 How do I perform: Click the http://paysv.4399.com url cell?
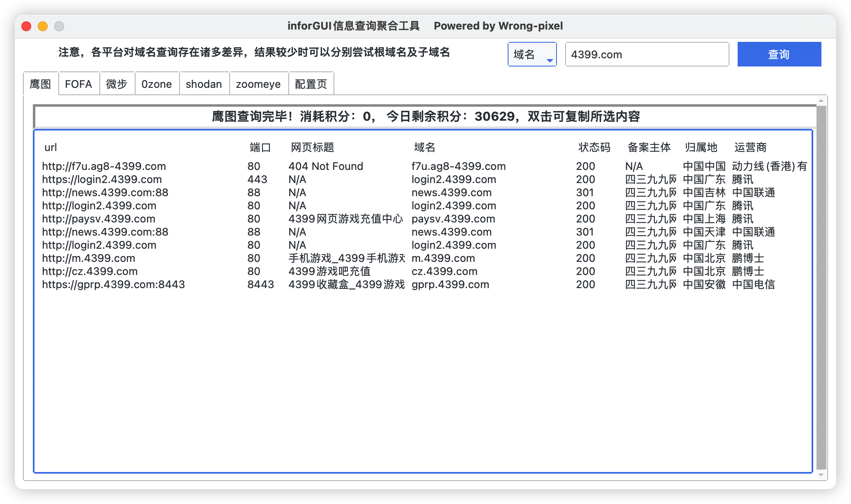(x=99, y=219)
